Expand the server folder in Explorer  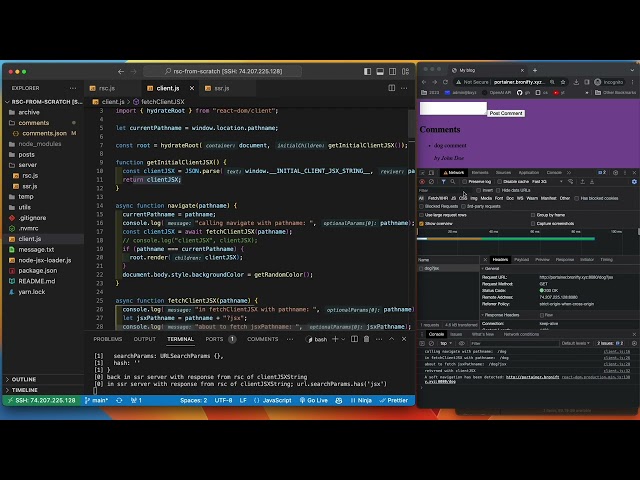pyautogui.click(x=27, y=165)
